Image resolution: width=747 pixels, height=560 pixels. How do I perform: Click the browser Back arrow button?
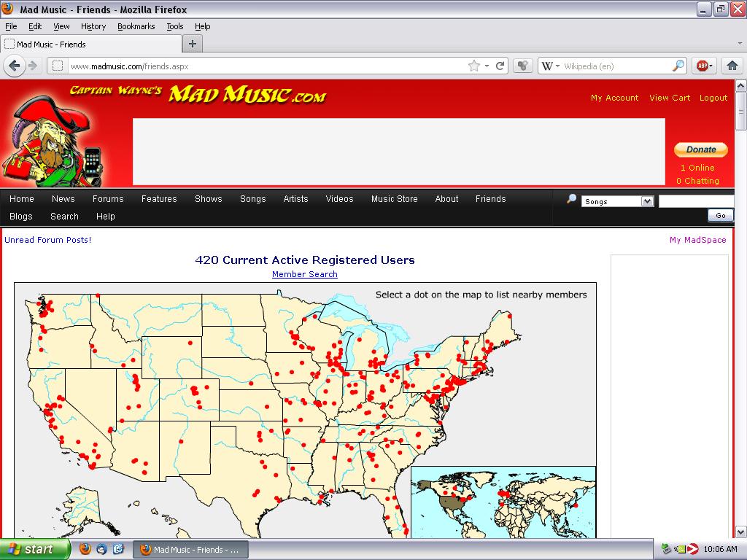tap(14, 66)
